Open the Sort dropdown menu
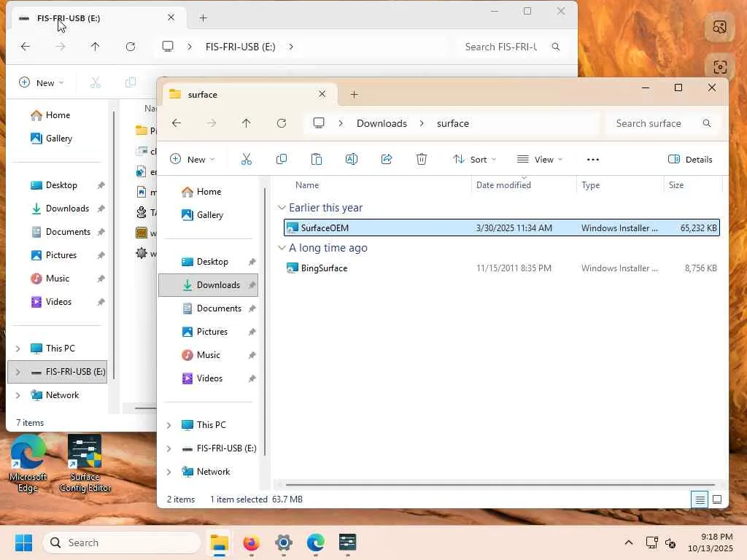The width and height of the screenshot is (747, 560). (474, 159)
